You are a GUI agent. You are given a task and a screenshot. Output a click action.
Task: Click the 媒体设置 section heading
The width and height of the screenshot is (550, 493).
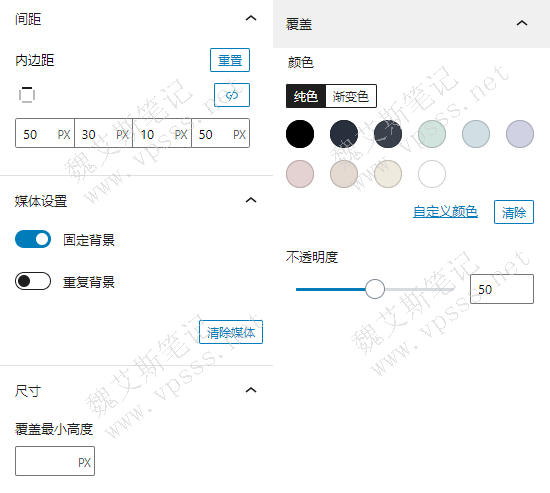pos(41,201)
